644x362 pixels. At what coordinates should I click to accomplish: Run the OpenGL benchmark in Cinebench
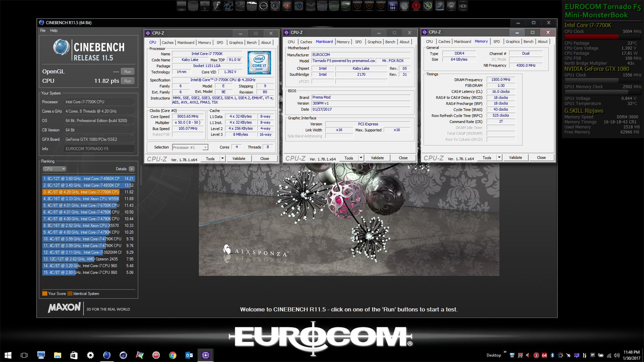tap(127, 72)
